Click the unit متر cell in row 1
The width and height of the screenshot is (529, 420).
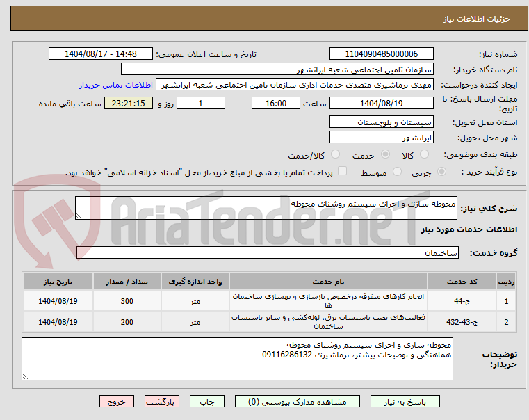[195, 301]
